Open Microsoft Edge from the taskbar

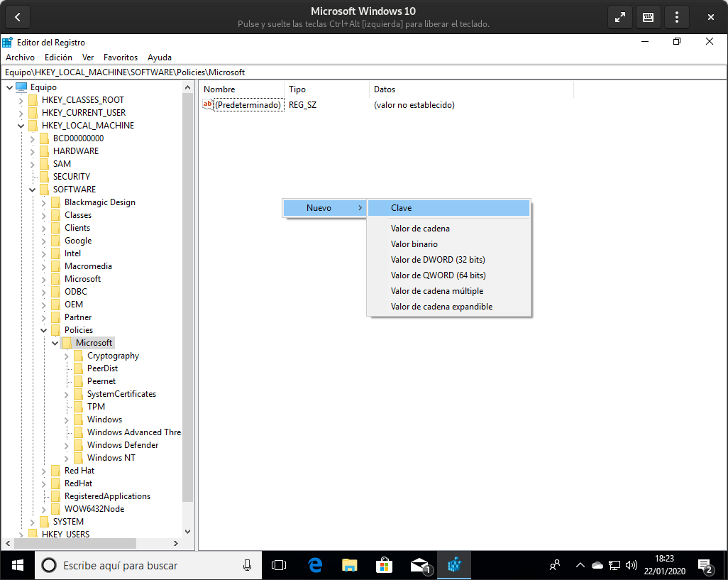click(315, 565)
